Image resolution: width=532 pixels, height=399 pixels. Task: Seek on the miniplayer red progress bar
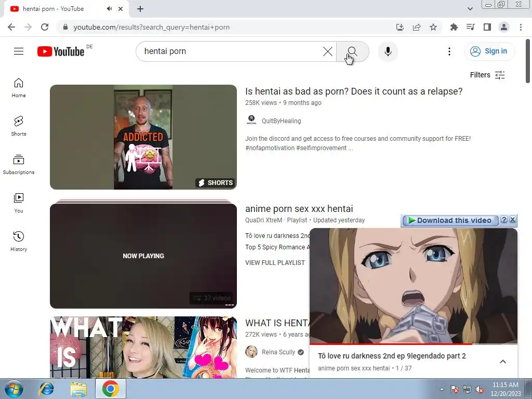point(414,344)
